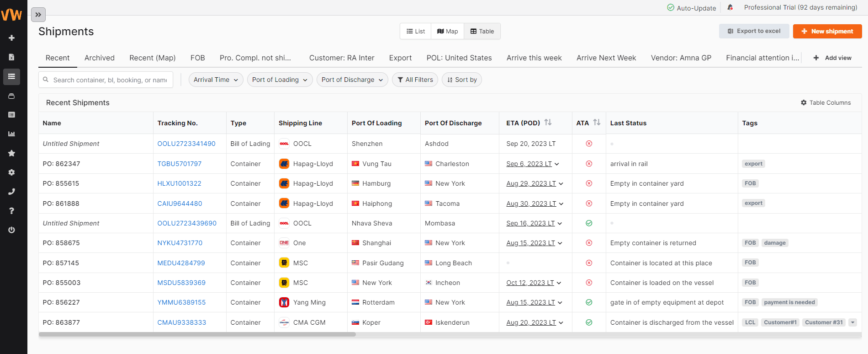Viewport: 868px width, 354px height.
Task: Click the horizontal table scrollbar
Action: (197, 334)
